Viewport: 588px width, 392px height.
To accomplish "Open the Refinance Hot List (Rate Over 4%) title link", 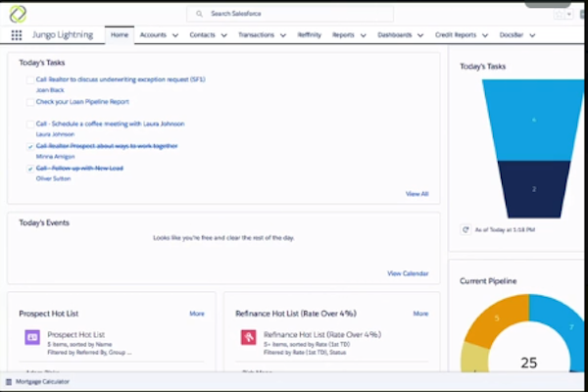I will [322, 334].
